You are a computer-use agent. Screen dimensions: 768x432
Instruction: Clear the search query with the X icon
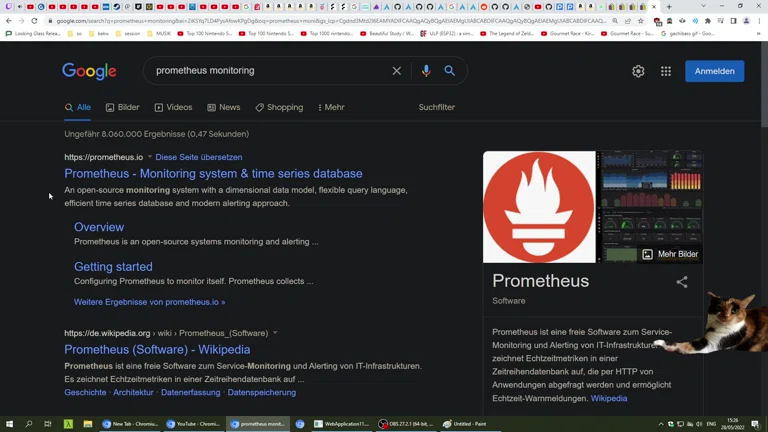pyautogui.click(x=397, y=71)
